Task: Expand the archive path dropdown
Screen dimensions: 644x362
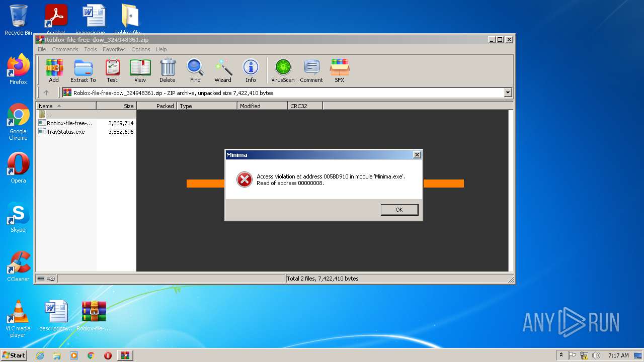Action: 508,93
